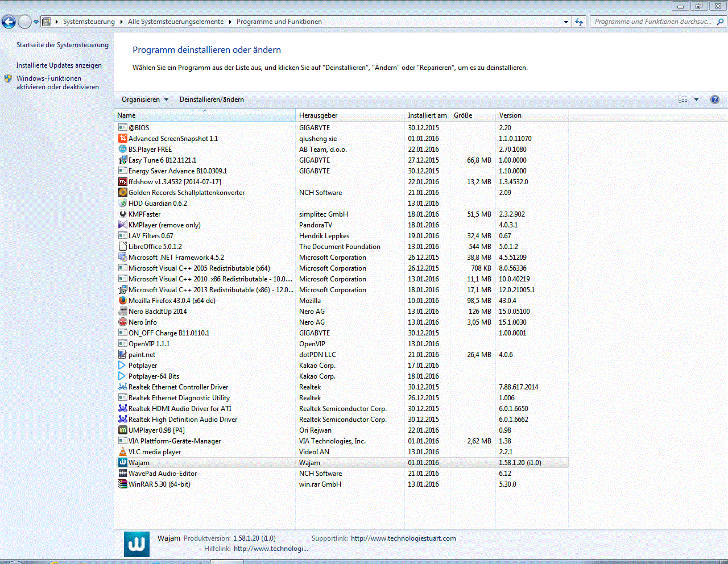Click the Realtek Ethernet Controller Driver icon
The width and height of the screenshot is (728, 564).
click(122, 387)
